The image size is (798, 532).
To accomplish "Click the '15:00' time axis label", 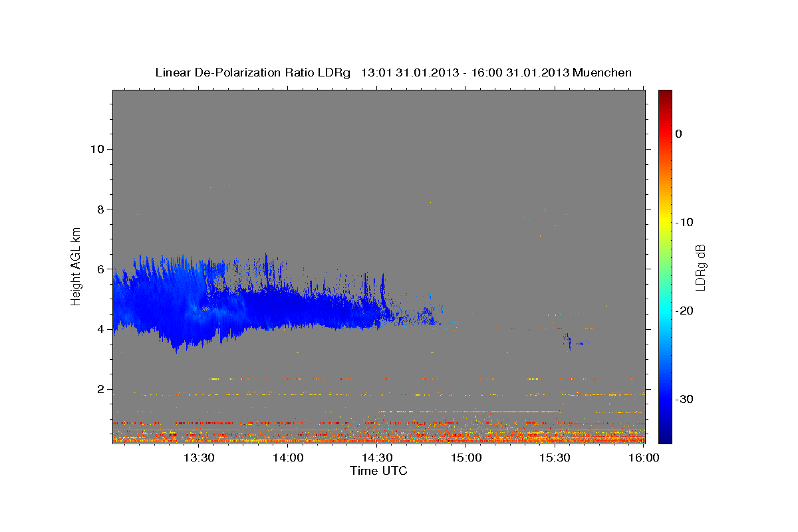I will [466, 458].
